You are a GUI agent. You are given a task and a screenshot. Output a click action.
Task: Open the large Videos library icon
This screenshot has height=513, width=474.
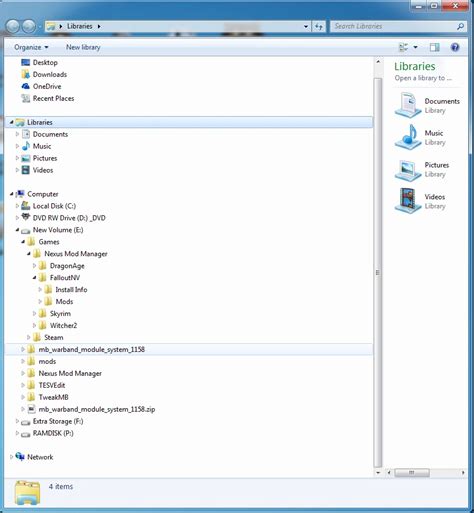pyautogui.click(x=408, y=201)
